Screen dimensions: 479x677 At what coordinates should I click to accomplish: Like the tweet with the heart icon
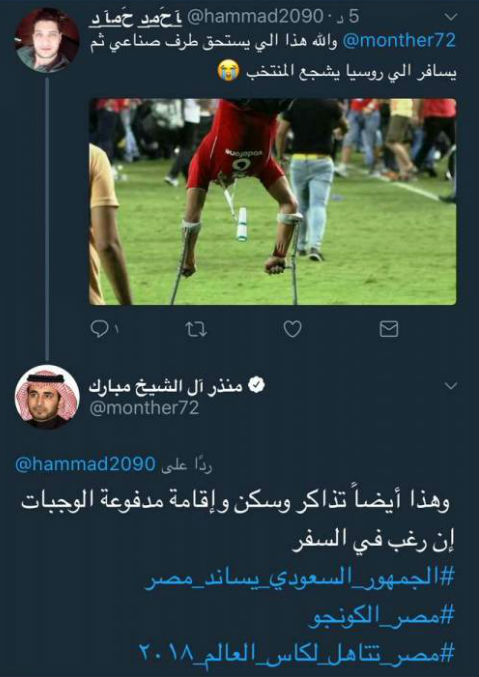[292, 330]
